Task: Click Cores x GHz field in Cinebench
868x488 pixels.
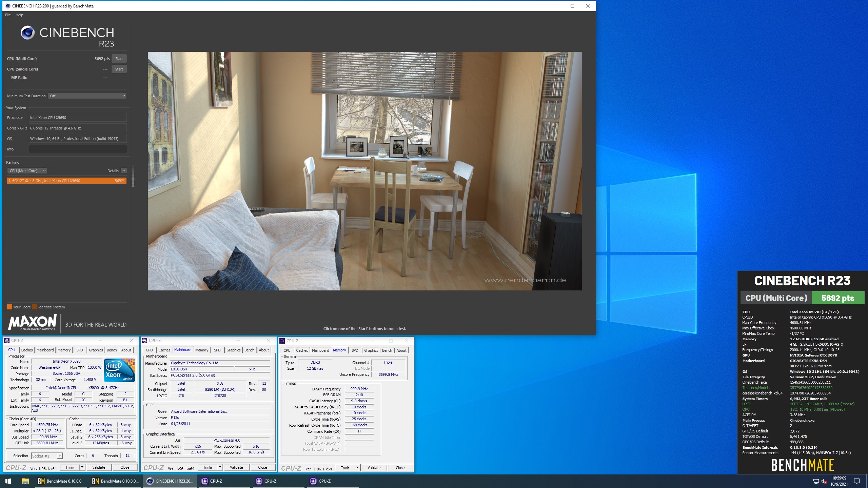Action: [x=78, y=128]
